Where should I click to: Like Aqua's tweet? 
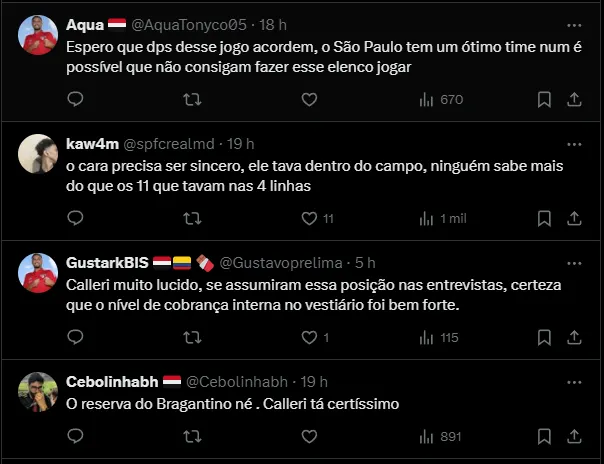tap(309, 99)
